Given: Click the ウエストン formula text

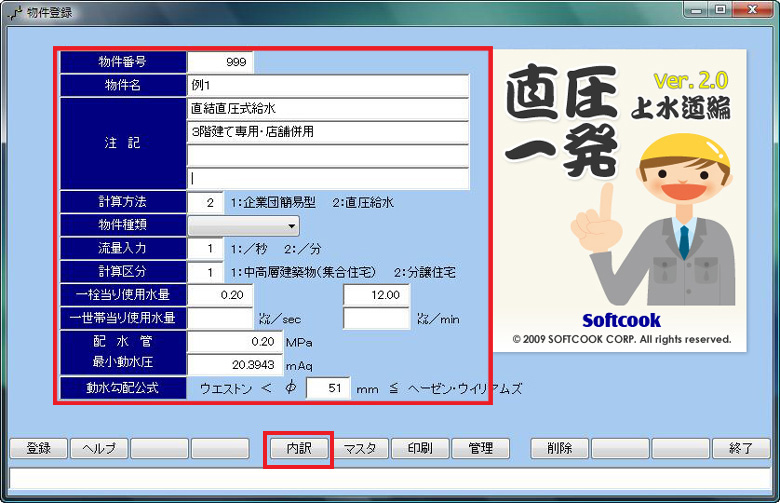Looking at the screenshot, I should [x=226, y=389].
